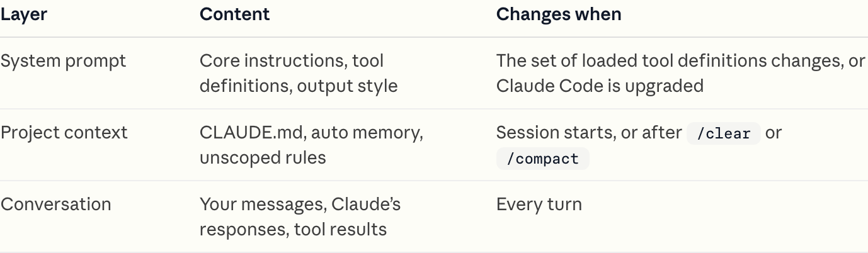The height and width of the screenshot is (253, 868).
Task: Click the /compact inline code snippet
Action: (542, 159)
